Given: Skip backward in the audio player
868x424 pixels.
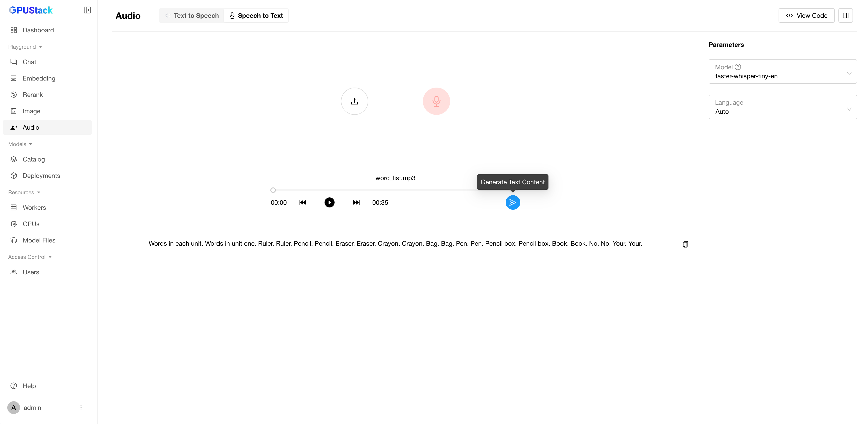Looking at the screenshot, I should pos(302,202).
